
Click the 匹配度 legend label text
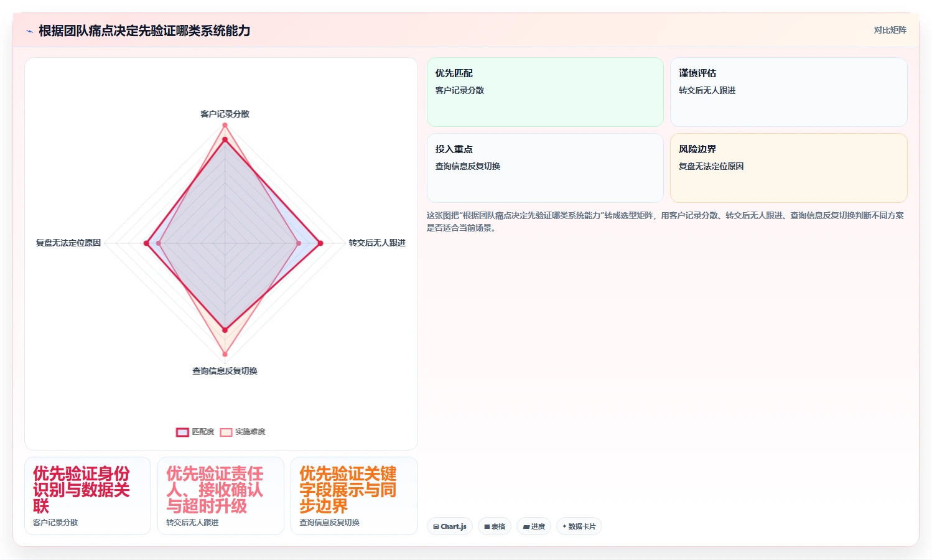(x=203, y=432)
